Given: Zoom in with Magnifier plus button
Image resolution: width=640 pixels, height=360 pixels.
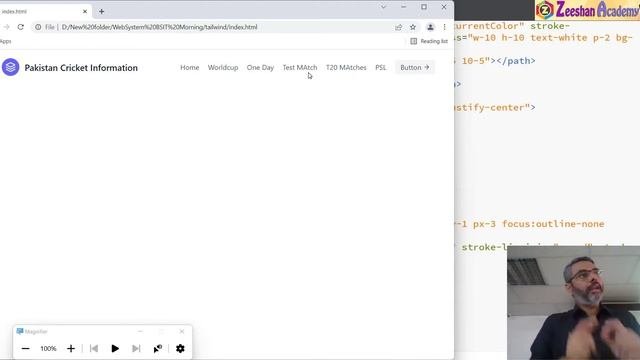Looking at the screenshot, I should click(x=71, y=349).
